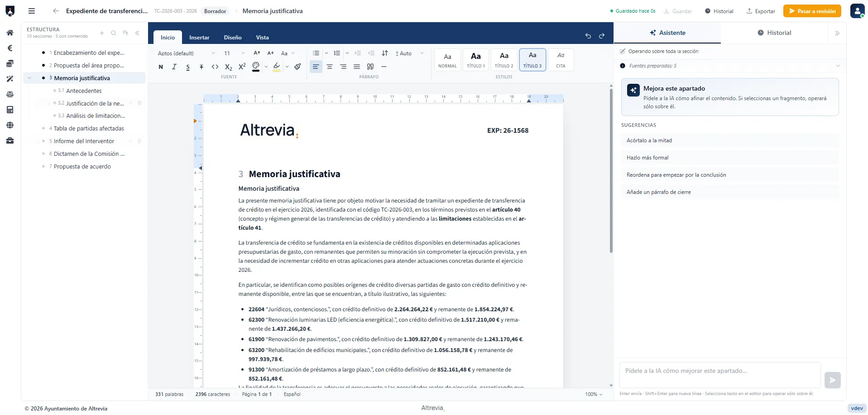Screen dimensions: 868x415
Task: Search the structure with magnifier icon
Action: (x=114, y=33)
